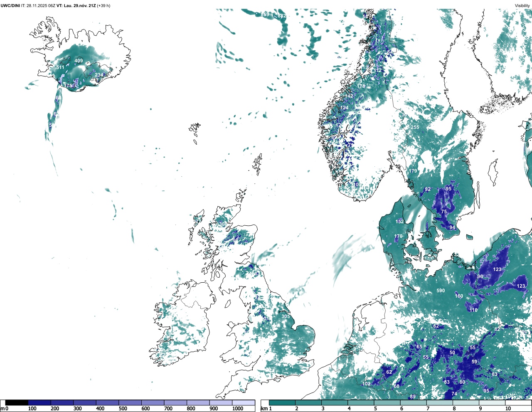Click the '(+39 h)' forecast offset text
Viewport: 532px width, 412px height.
103,5
